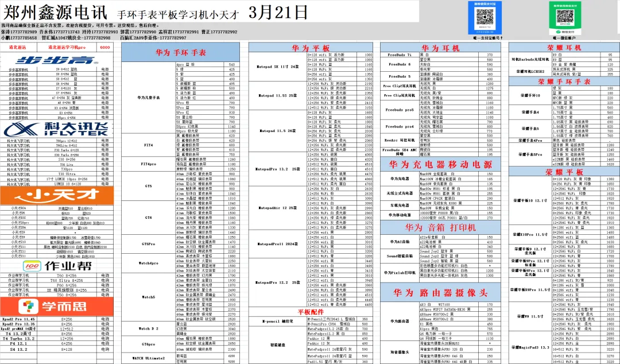Screen dimensions: 620x364
Task: Click the 荣耀X10Pro 11.5寸 cell
Action: pos(530,234)
